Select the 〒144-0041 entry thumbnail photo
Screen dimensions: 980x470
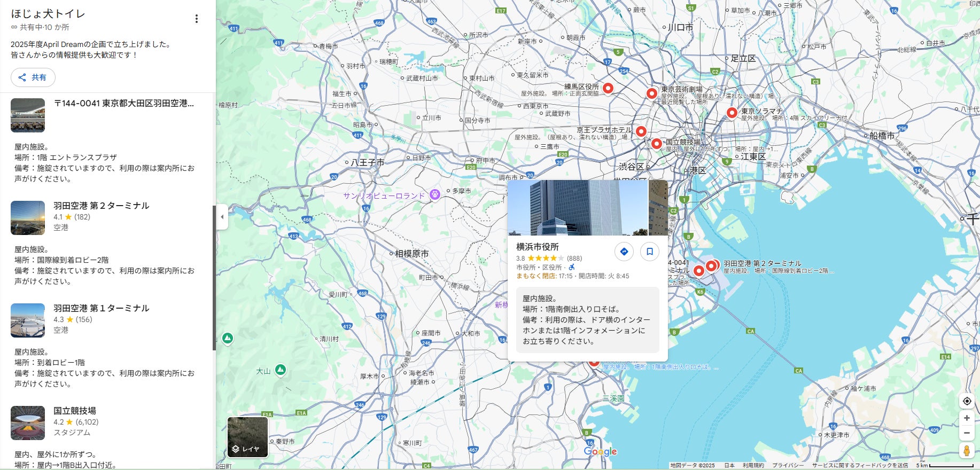[x=28, y=115]
